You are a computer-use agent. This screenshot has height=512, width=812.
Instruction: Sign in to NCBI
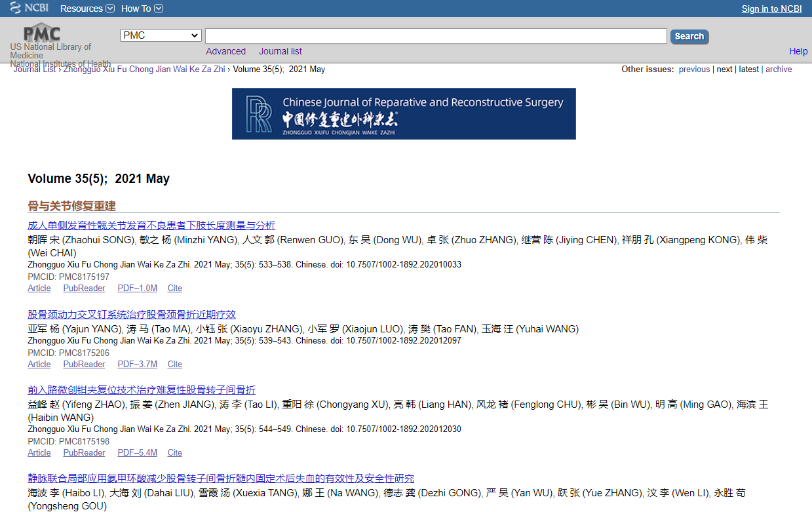tap(771, 9)
